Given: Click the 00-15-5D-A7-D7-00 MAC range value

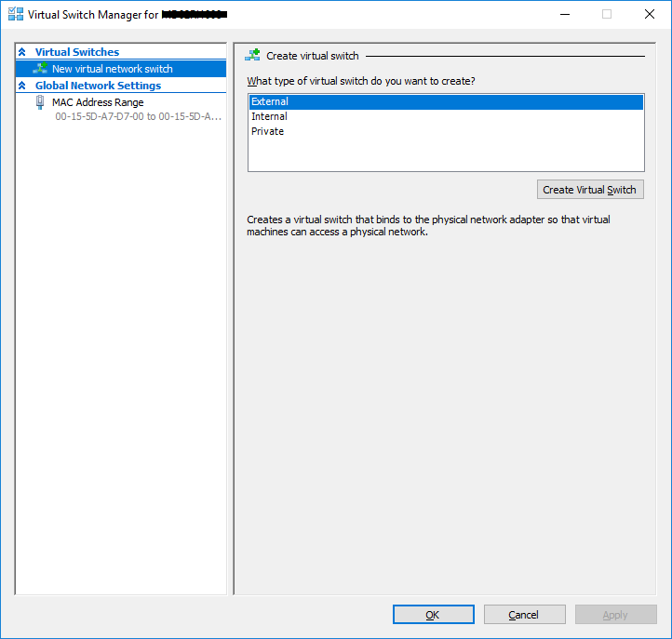Looking at the screenshot, I should 138,117.
